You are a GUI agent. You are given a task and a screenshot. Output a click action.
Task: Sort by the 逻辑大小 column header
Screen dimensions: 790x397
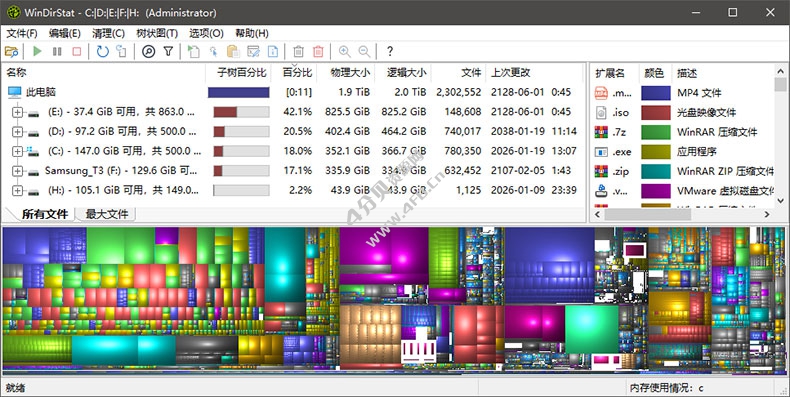pos(403,73)
